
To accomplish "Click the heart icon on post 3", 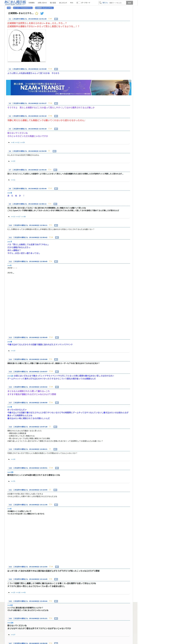I will [49, 103].
